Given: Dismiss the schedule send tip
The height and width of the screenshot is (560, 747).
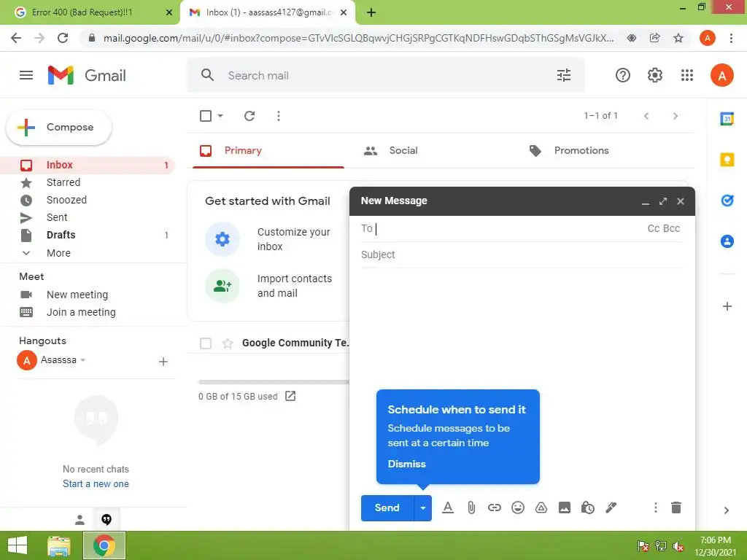Looking at the screenshot, I should 406,464.
